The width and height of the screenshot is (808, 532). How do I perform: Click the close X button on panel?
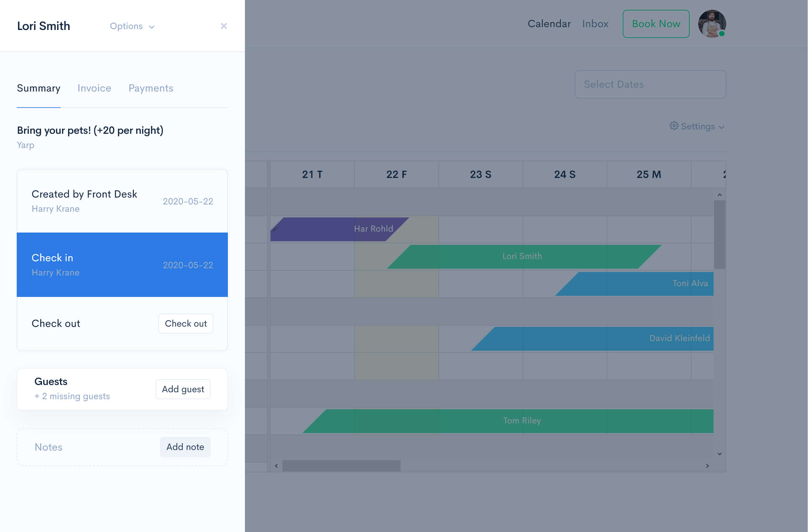tap(224, 26)
